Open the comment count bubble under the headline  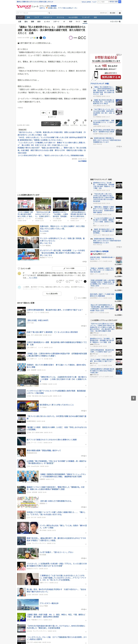(32, 38)
